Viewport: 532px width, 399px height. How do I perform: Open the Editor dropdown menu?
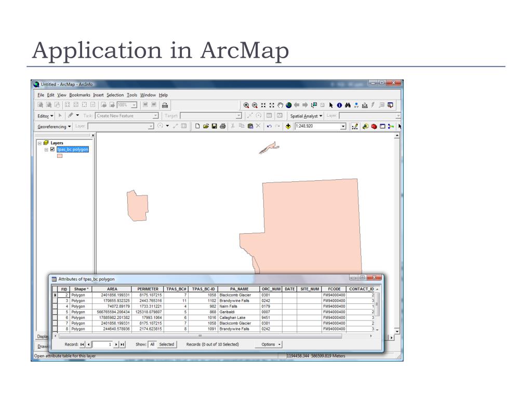coord(46,116)
